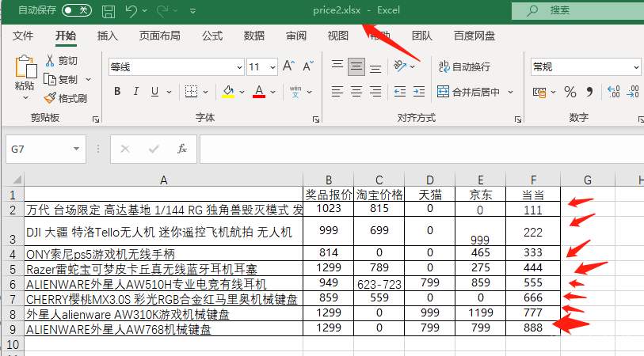Open the fill color palette dropdown
Screen dimensions: 644x356
coord(242,92)
